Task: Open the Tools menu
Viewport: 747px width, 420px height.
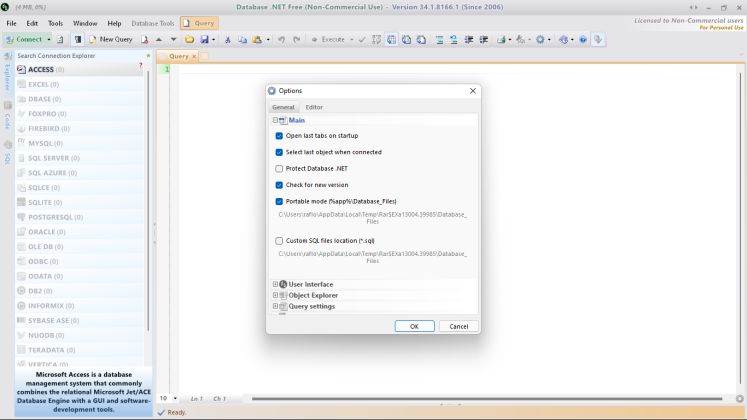Action: pos(55,23)
